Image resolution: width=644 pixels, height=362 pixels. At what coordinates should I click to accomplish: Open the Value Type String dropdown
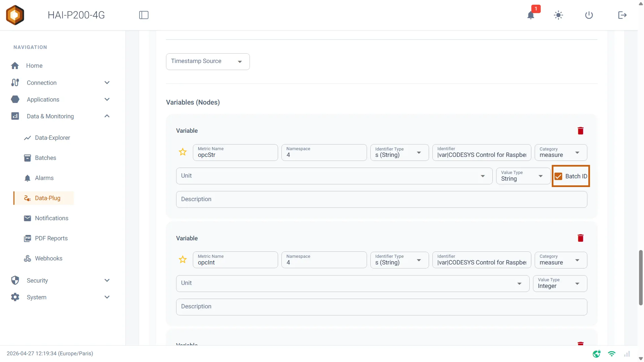[x=523, y=176]
